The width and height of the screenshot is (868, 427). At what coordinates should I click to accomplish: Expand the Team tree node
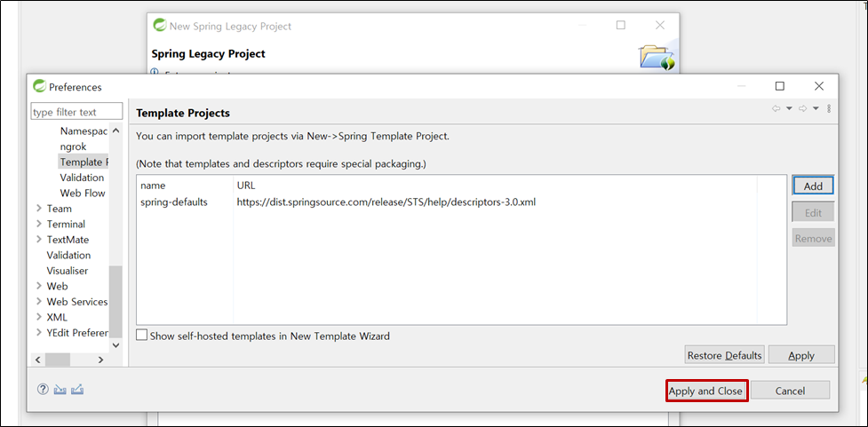(x=39, y=209)
